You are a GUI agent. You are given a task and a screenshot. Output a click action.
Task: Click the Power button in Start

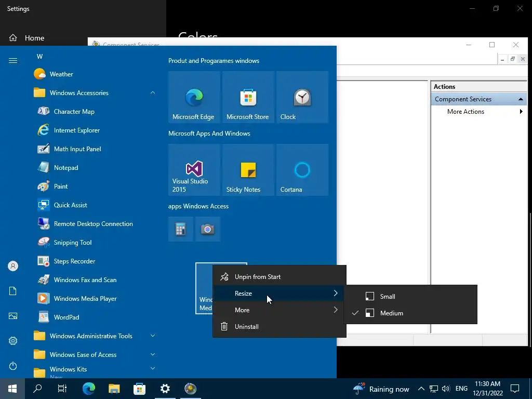pos(13,366)
